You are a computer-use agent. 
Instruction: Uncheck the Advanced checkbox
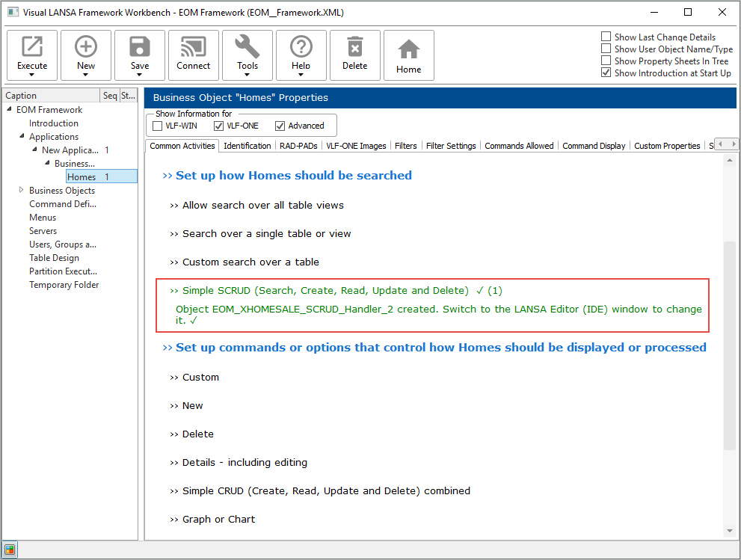pos(280,126)
